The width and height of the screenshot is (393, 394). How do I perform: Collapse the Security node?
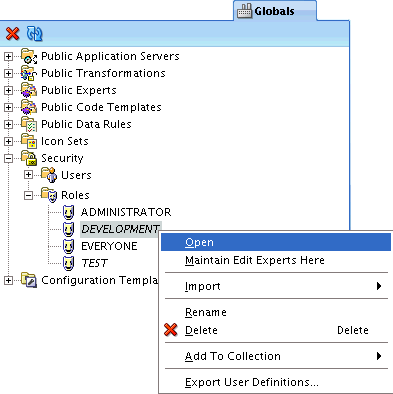pos(8,158)
